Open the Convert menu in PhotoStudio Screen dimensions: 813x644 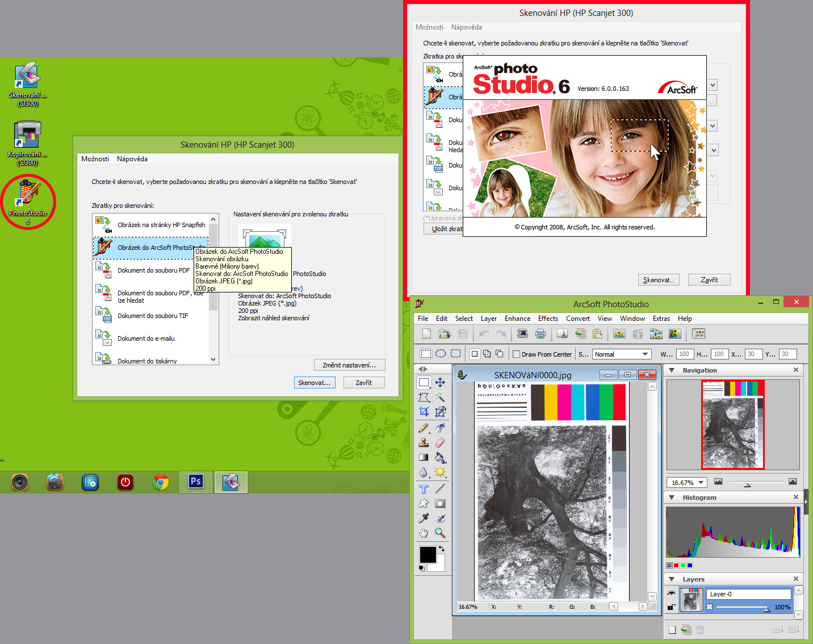[x=578, y=319]
